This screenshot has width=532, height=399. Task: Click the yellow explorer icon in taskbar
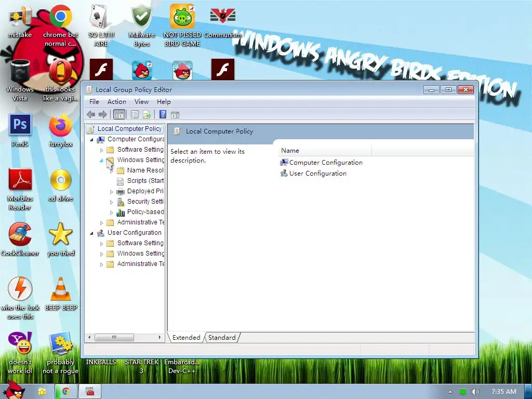coord(42,392)
